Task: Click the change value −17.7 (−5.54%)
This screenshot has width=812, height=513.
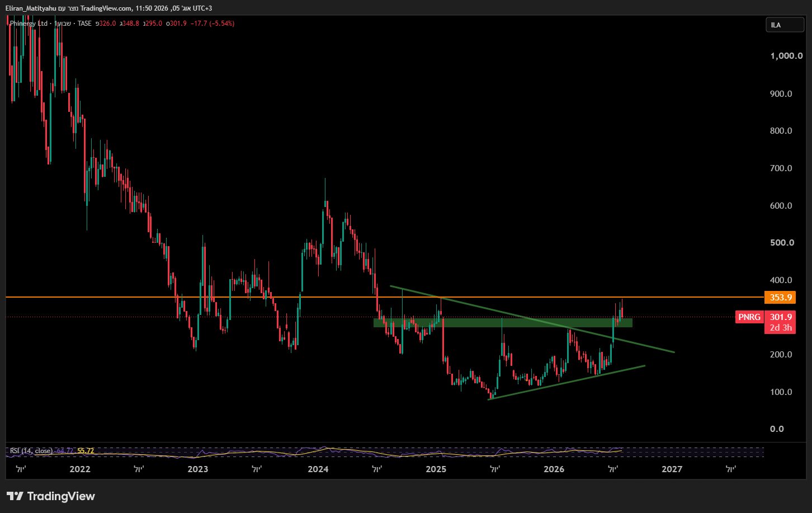Action: click(x=213, y=23)
